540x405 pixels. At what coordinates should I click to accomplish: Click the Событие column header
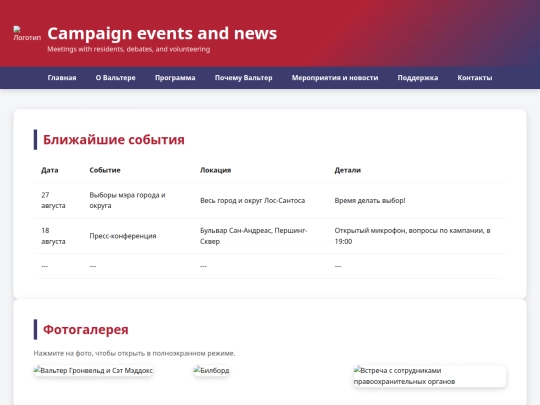point(105,170)
